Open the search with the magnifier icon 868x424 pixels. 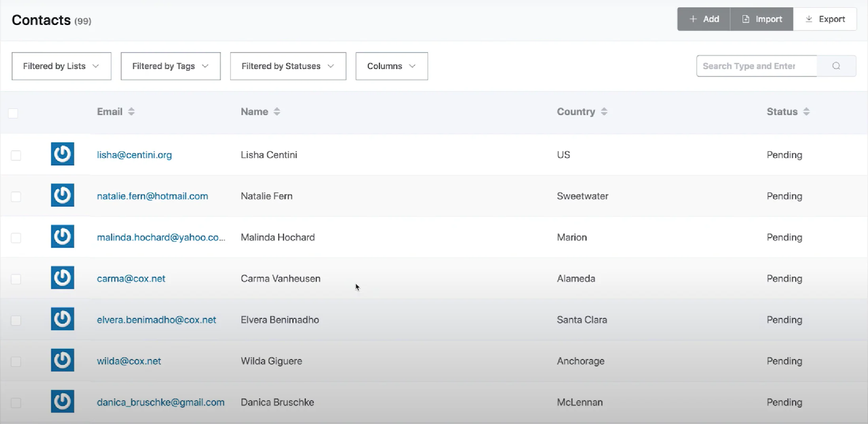836,66
